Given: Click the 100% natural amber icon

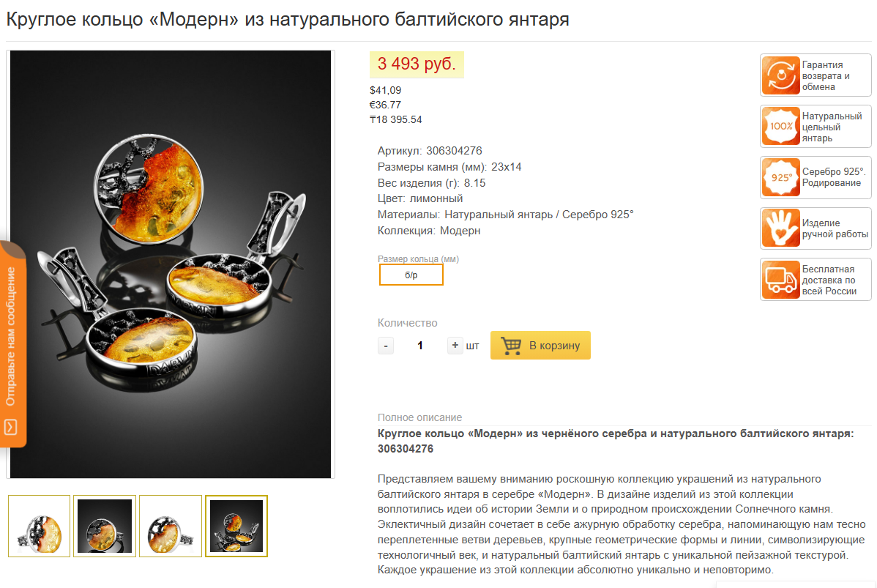Looking at the screenshot, I should pyautogui.click(x=781, y=127).
